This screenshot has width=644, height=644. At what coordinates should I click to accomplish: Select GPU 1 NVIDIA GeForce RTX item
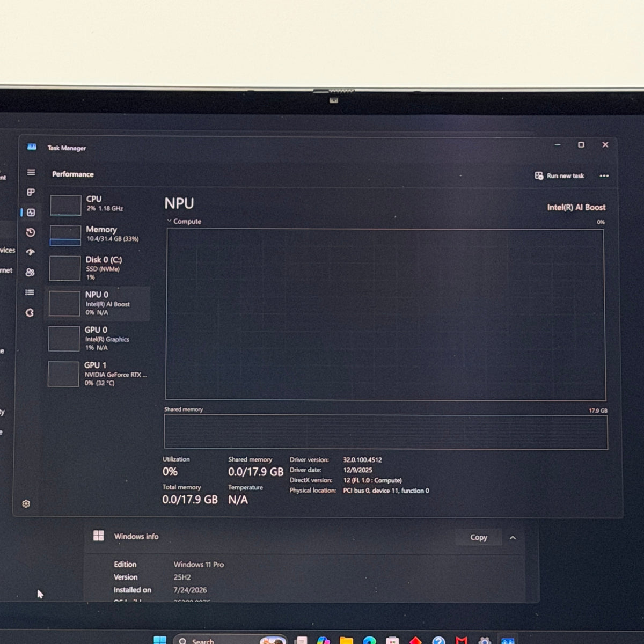point(98,374)
